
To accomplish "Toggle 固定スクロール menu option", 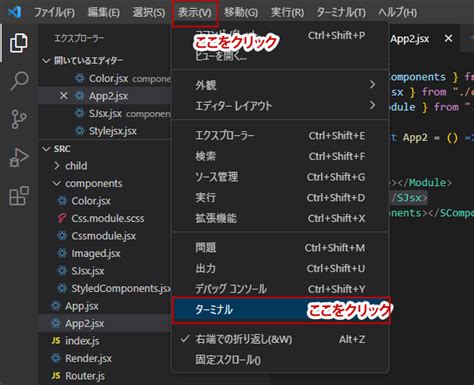I will [280, 360].
